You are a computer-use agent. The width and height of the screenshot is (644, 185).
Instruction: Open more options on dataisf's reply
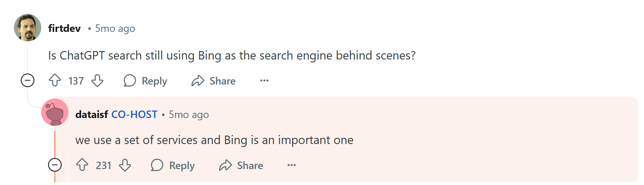click(291, 165)
